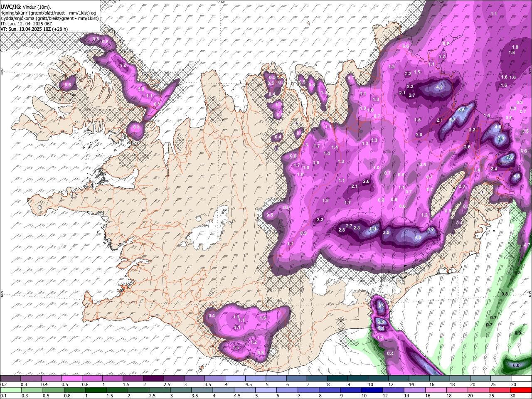The width and height of the screenshot is (532, 399).
Task: Click the '6.0' value in the dark green cell
Action: [x=516, y=365]
